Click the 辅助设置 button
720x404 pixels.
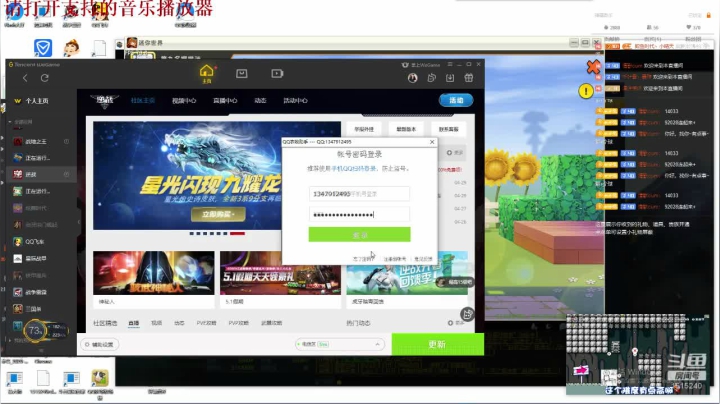click(x=100, y=344)
